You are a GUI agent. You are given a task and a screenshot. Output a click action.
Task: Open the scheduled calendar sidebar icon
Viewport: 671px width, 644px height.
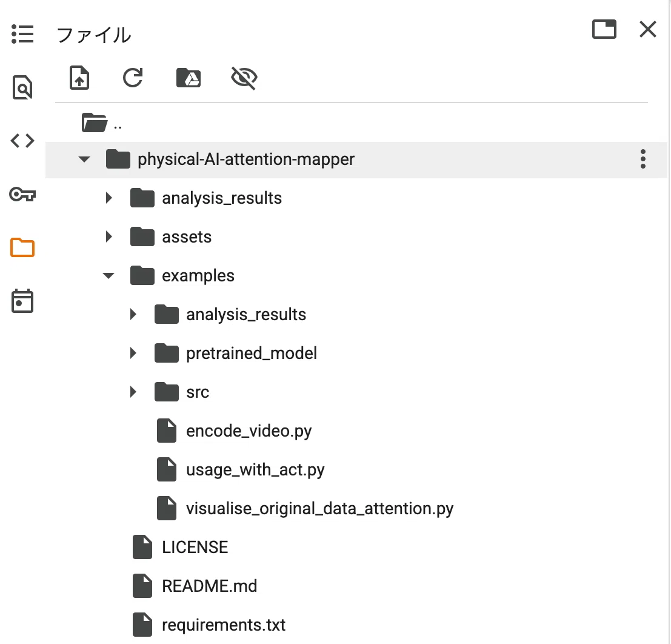click(x=22, y=301)
